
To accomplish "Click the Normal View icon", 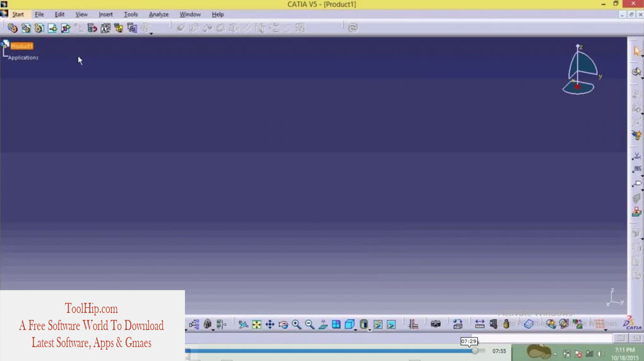I will (x=323, y=324).
